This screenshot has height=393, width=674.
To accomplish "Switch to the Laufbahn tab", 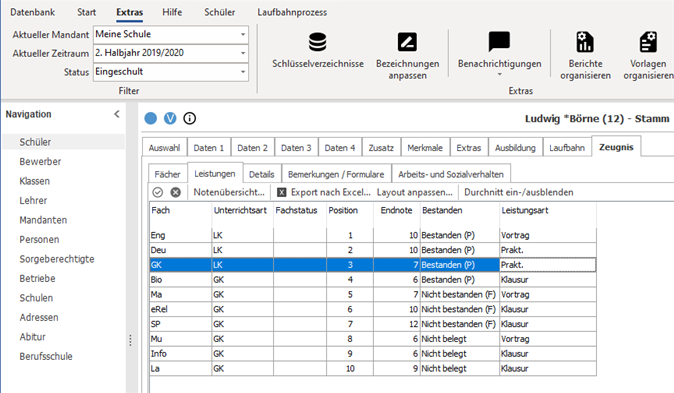I will pos(567,148).
